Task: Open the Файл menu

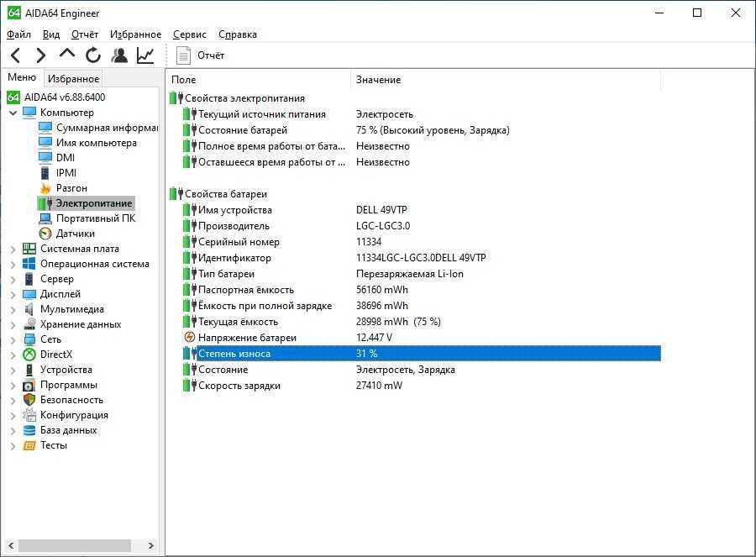Action: pos(18,34)
